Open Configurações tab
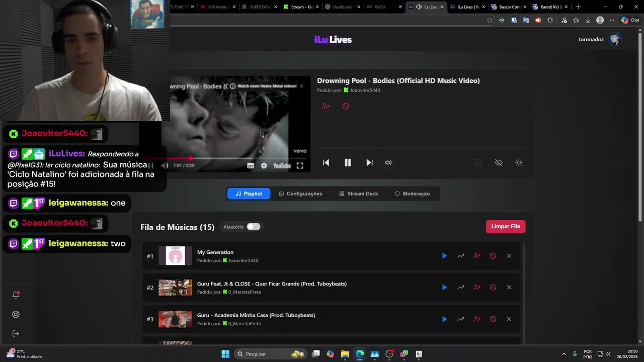This screenshot has height=362, width=644. pyautogui.click(x=300, y=194)
